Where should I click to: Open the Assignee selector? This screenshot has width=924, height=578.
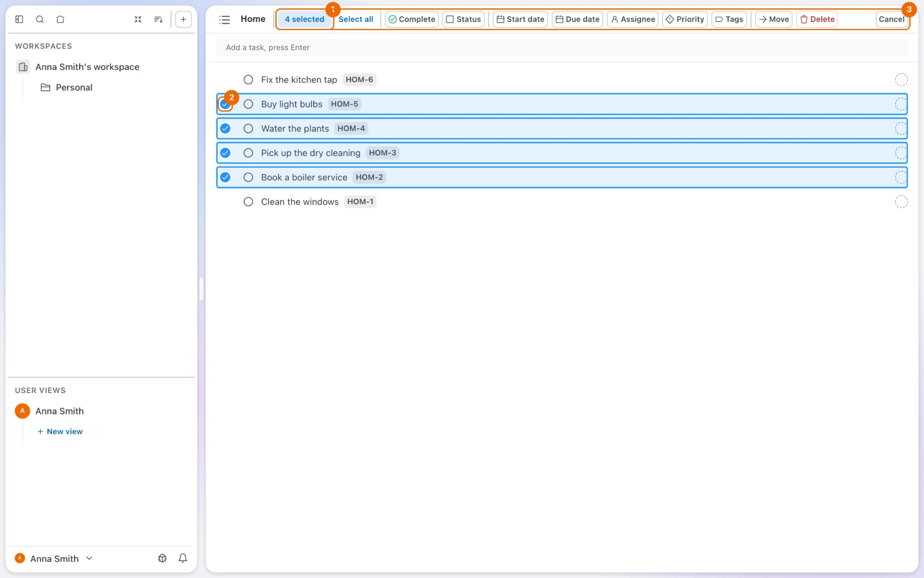[x=633, y=19]
